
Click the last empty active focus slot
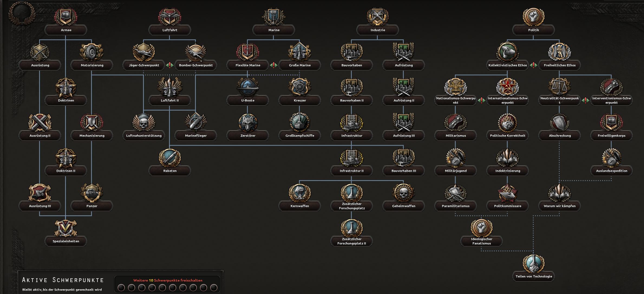(214, 288)
